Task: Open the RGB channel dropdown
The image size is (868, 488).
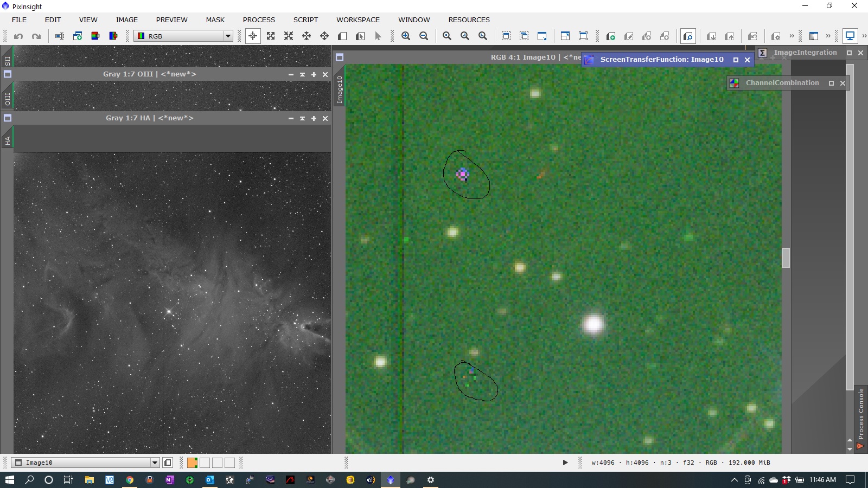Action: [228, 36]
